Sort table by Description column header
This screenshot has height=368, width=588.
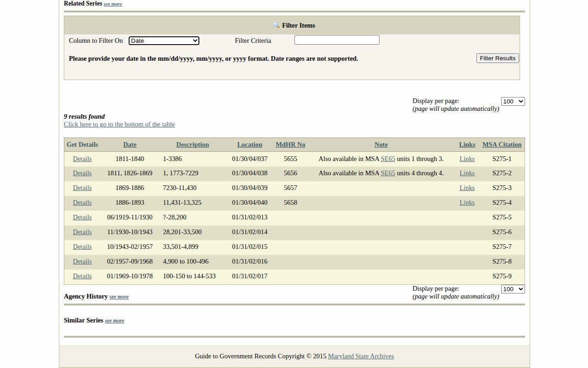[192, 144]
